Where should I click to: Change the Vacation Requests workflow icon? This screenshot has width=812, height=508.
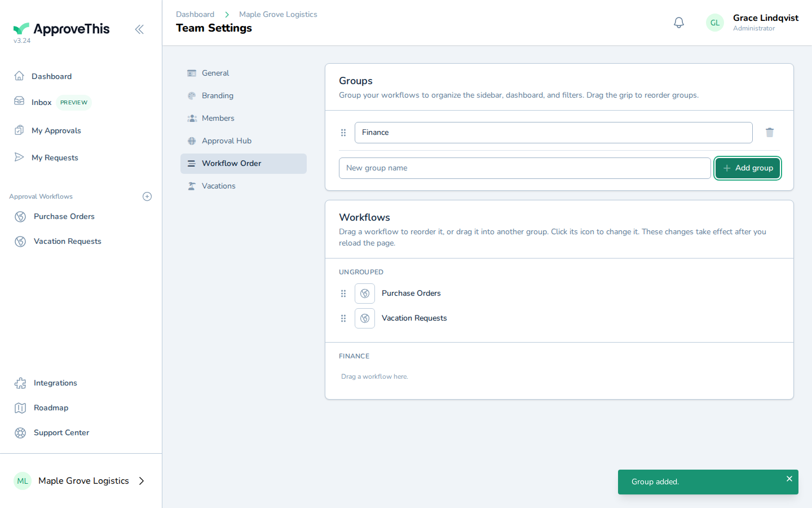coord(365,318)
